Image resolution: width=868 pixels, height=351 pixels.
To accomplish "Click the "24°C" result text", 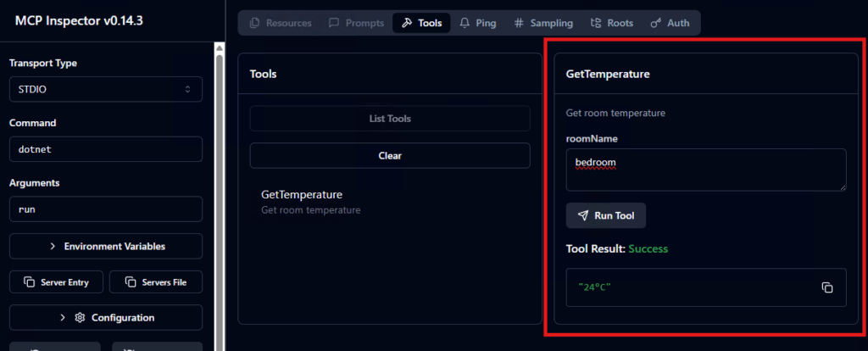I will [x=594, y=287].
